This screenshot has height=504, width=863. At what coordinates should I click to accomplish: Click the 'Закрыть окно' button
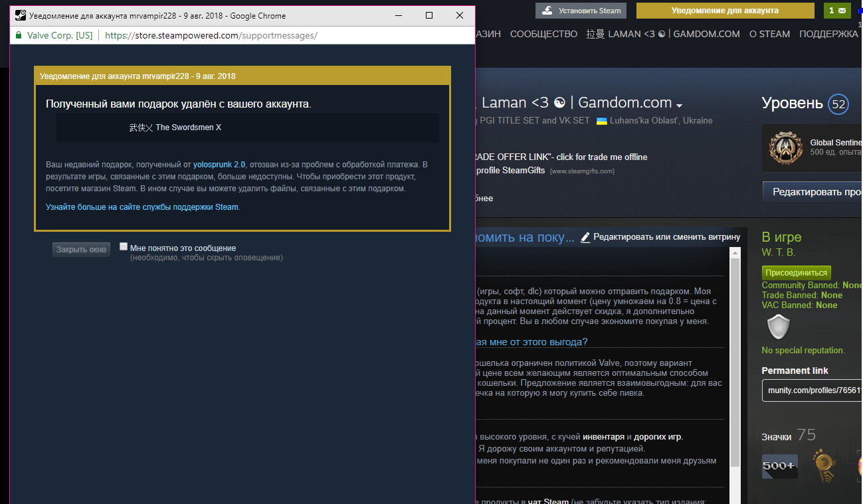(x=82, y=250)
